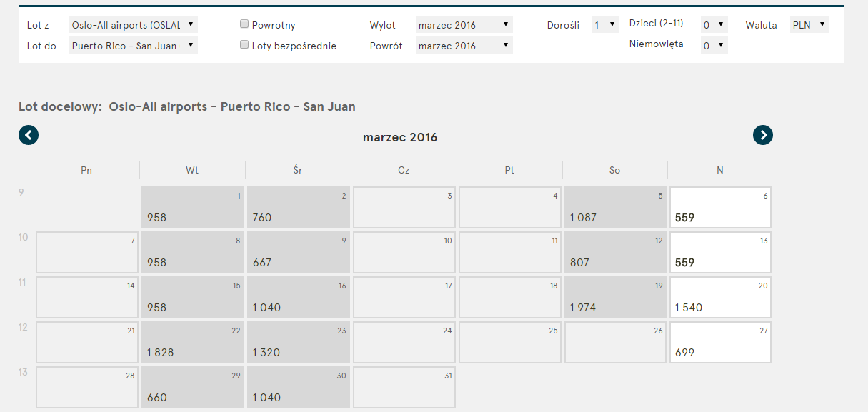Tick the Loty bezpośrednie checkbox
868x412 pixels.
click(x=245, y=45)
